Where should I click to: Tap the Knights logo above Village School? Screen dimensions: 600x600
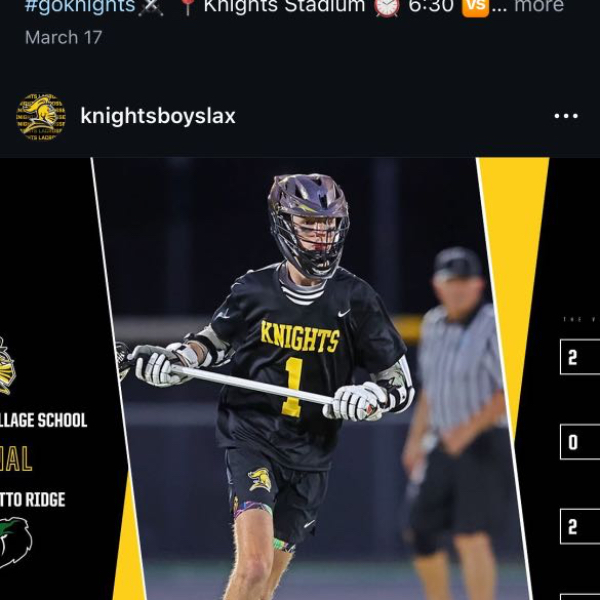tap(7, 366)
